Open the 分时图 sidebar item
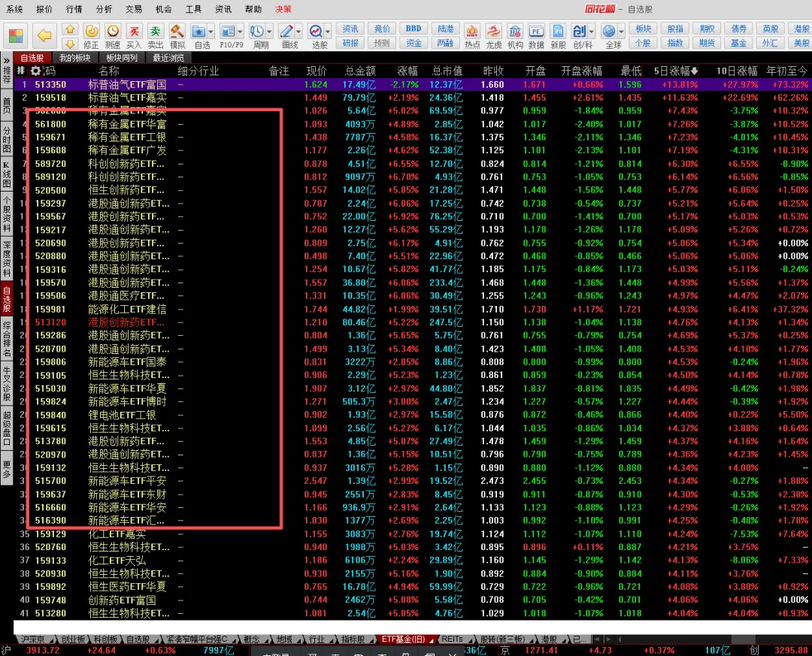 (6, 139)
